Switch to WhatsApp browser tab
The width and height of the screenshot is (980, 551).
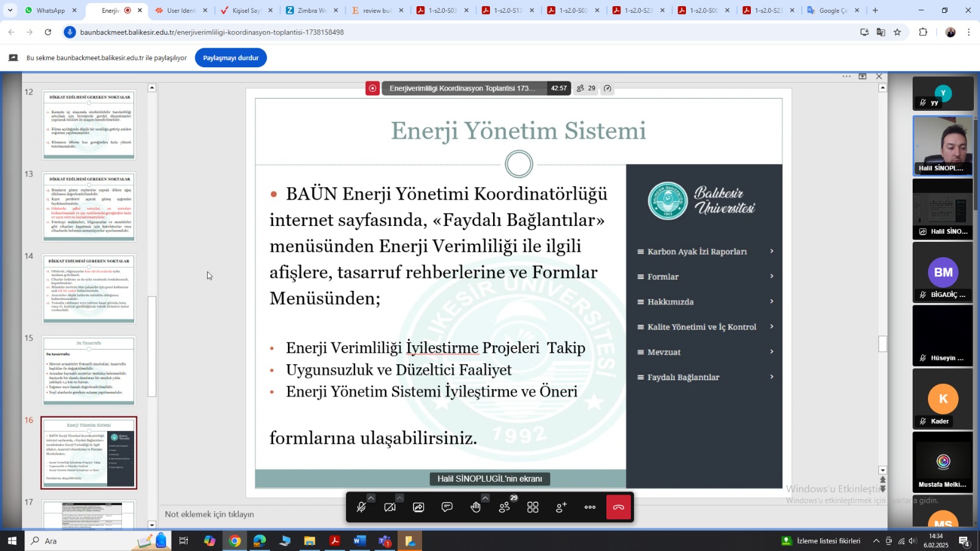pos(50,10)
